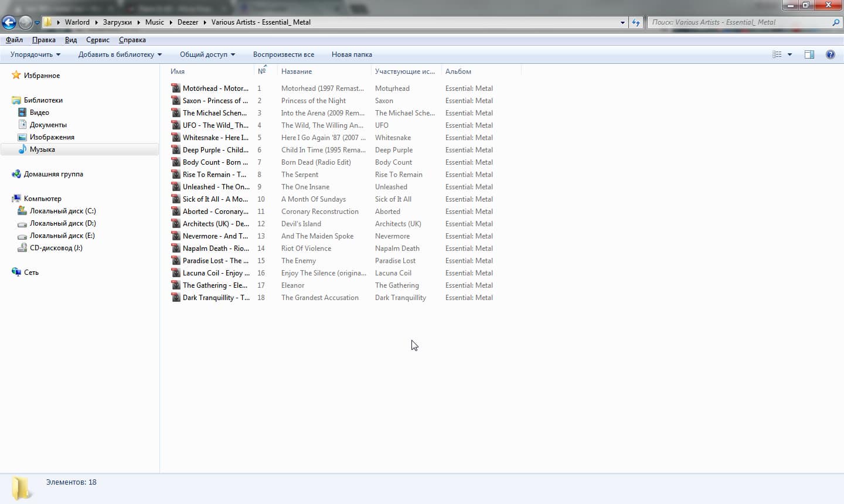Open the Сервис menu
Viewport: 844px width, 504px height.
(x=98, y=40)
